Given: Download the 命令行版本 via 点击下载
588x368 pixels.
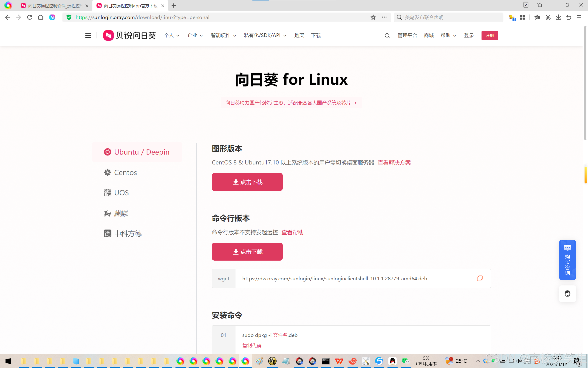Looking at the screenshot, I should pos(247,251).
